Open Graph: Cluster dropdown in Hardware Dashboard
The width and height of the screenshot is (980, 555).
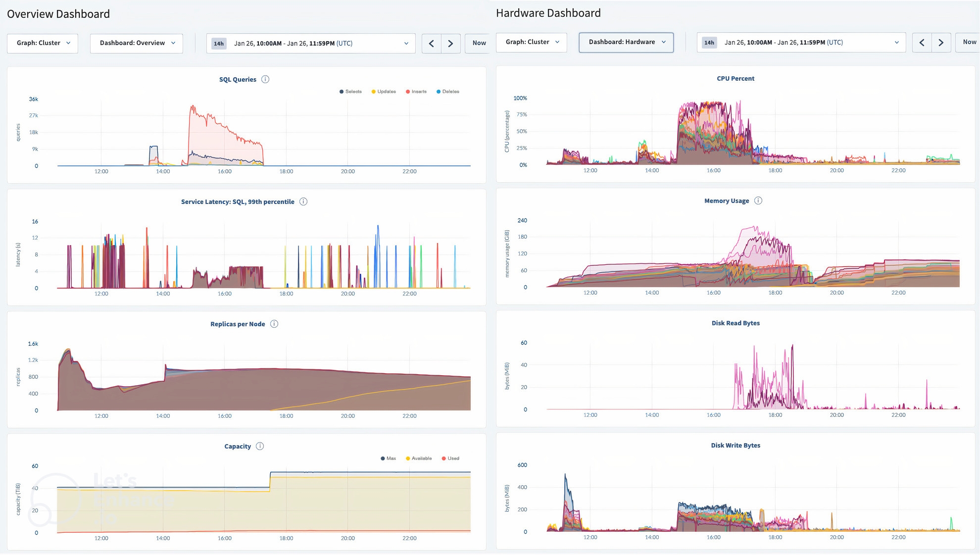[x=532, y=43]
